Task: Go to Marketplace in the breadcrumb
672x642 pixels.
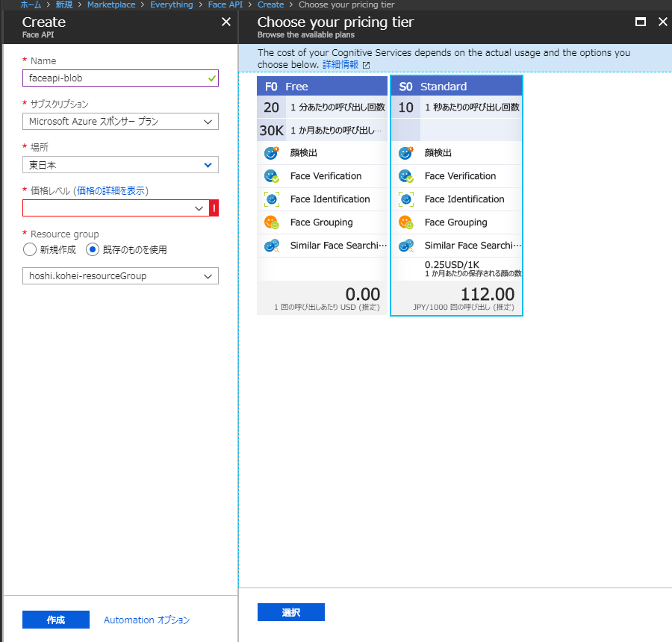Action: (111, 4)
